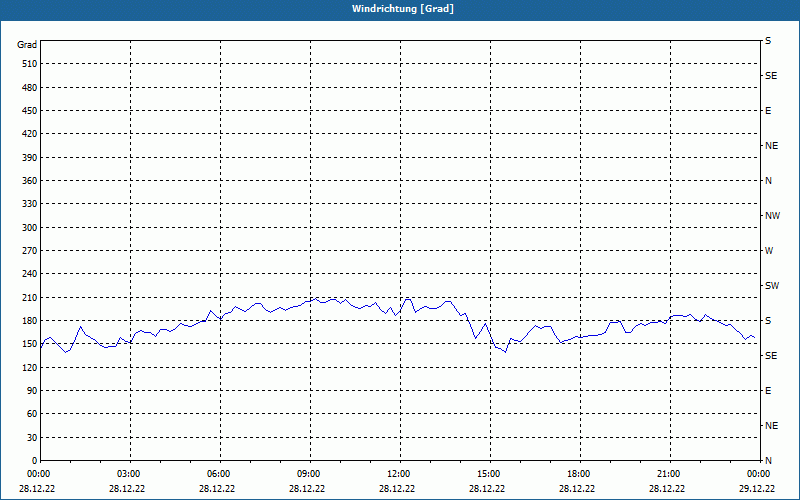Select the 360 degree axis label
Viewport: 800px width, 500px height.
(x=30, y=181)
